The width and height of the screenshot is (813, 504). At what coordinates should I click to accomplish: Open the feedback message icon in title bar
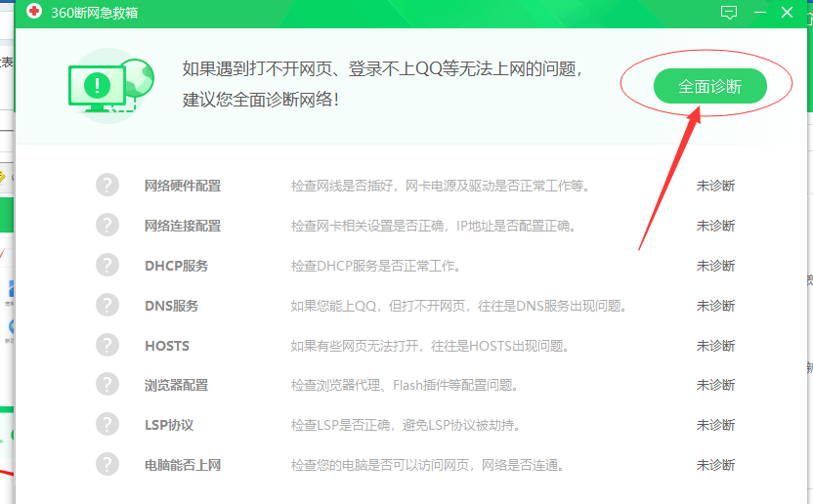pos(729,13)
